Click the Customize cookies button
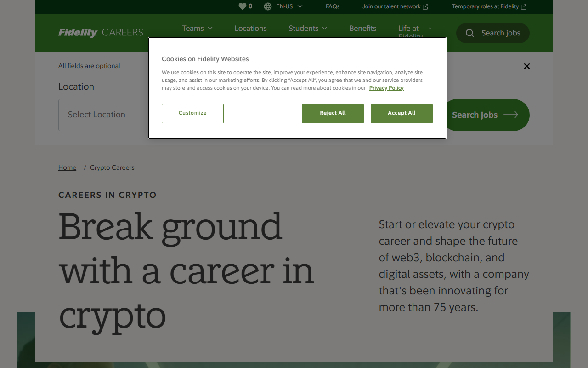This screenshot has width=588, height=368. pos(192,113)
